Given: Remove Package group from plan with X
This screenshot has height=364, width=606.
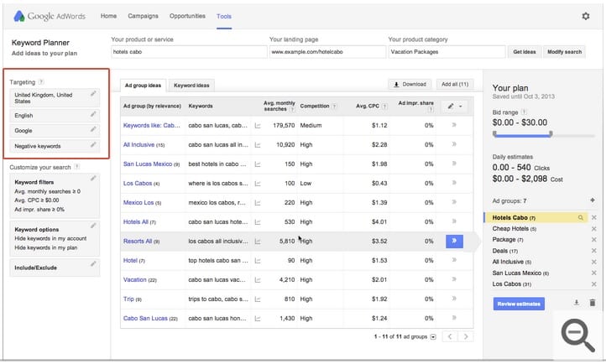Looking at the screenshot, I should click(x=594, y=240).
